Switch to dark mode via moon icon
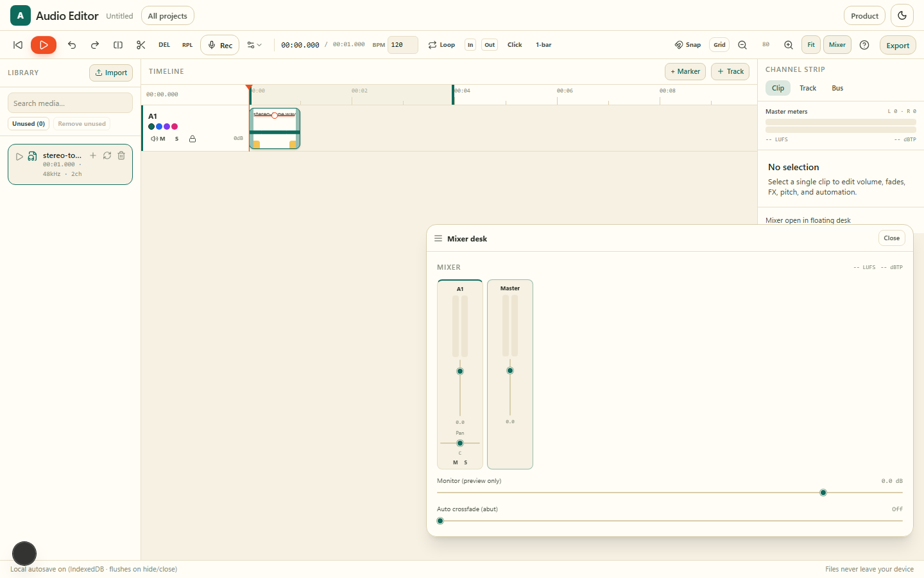Screen dimensions: 924x578 902,15
